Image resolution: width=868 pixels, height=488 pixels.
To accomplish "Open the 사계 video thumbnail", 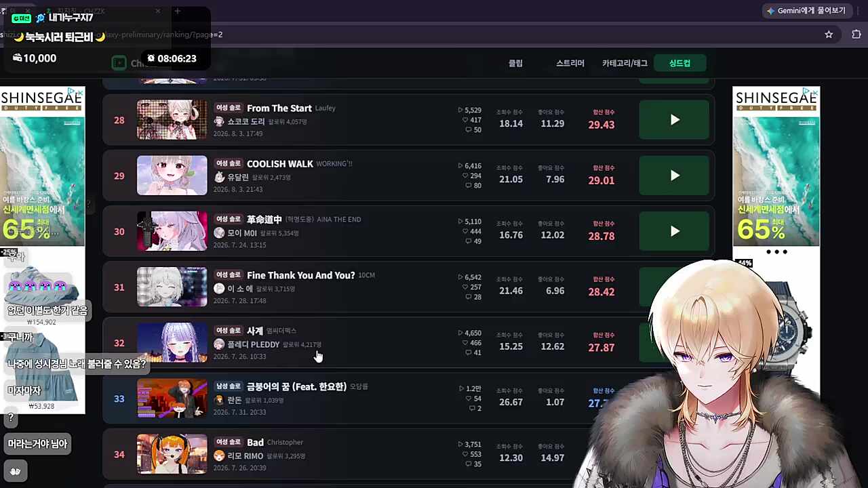I will coord(172,342).
